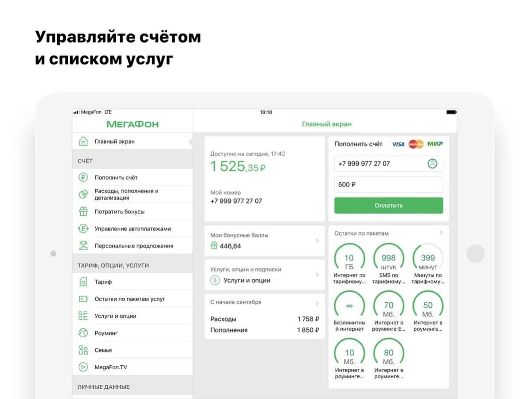Tap the Visa card logo
532x399 pixels.
pos(398,144)
